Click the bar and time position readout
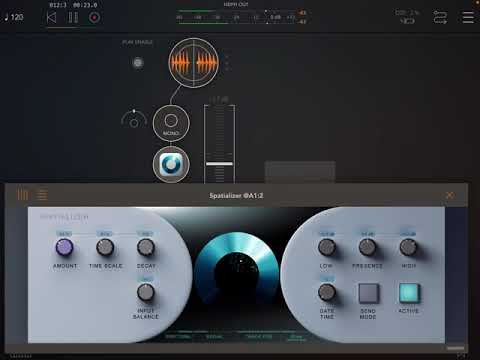The width and height of the screenshot is (480, 360). [73, 5]
